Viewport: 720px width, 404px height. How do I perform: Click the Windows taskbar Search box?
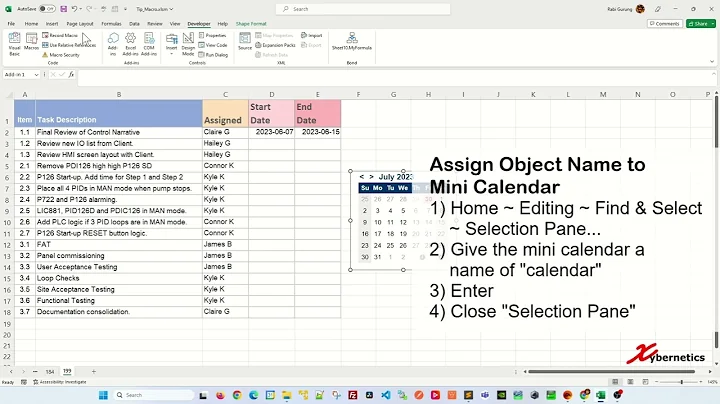(x=154, y=395)
